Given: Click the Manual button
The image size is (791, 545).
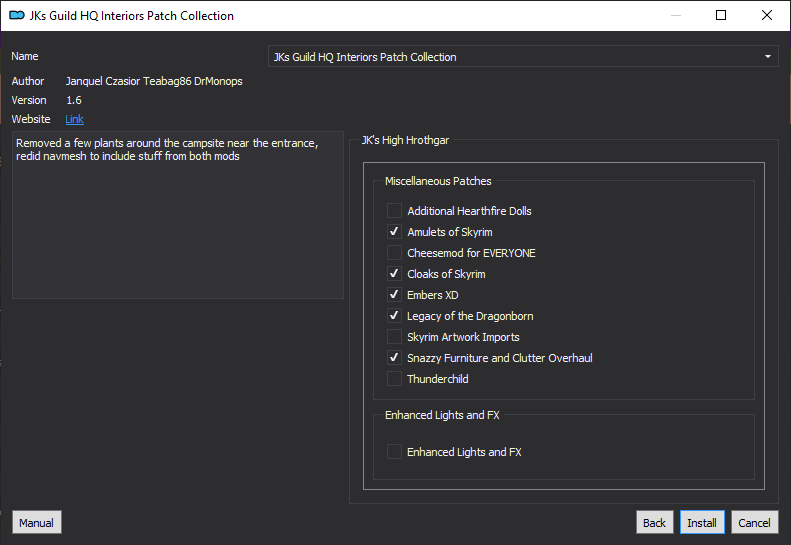Looking at the screenshot, I should [36, 522].
